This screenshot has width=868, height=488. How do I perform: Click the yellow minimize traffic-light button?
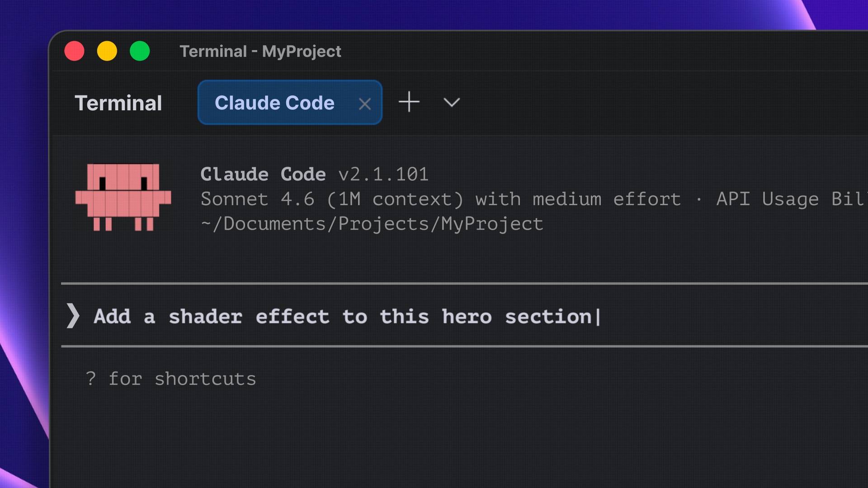coord(107,51)
